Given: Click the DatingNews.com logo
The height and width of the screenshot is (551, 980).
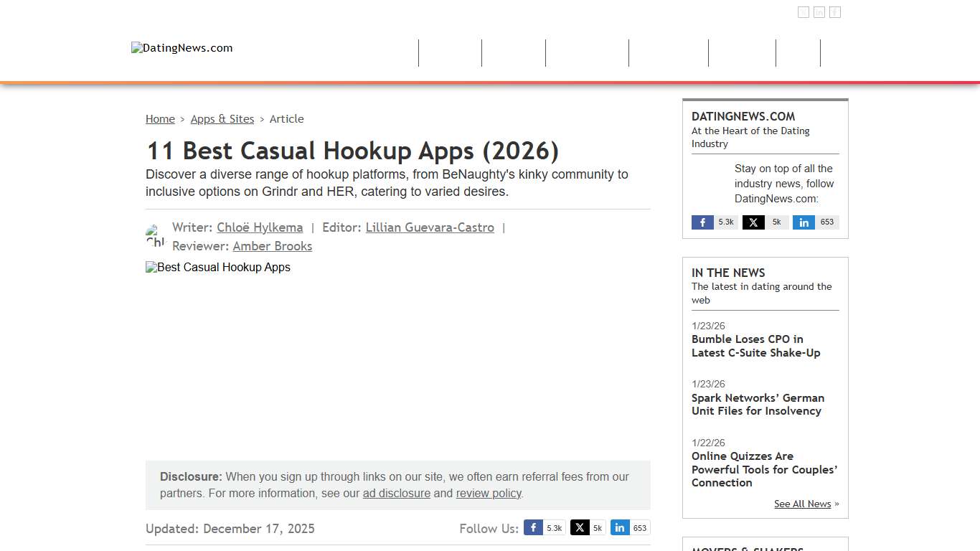Looking at the screenshot, I should pos(182,47).
